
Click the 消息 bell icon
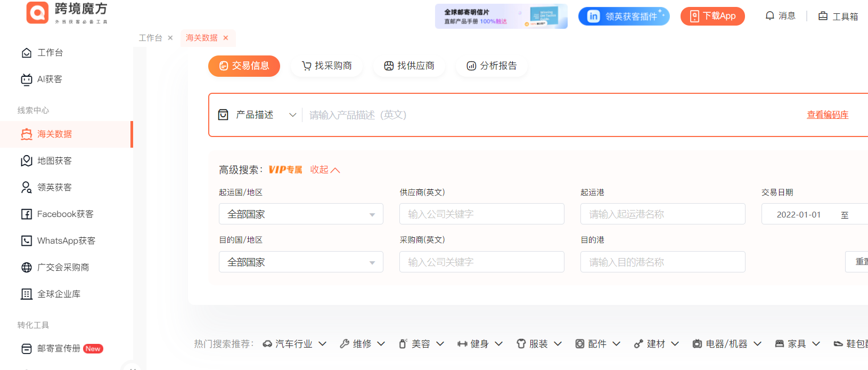(770, 16)
